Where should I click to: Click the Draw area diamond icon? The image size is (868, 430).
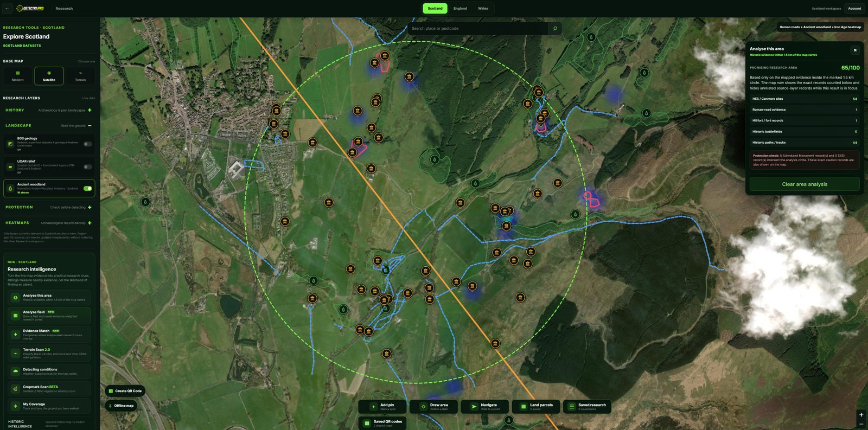424,407
